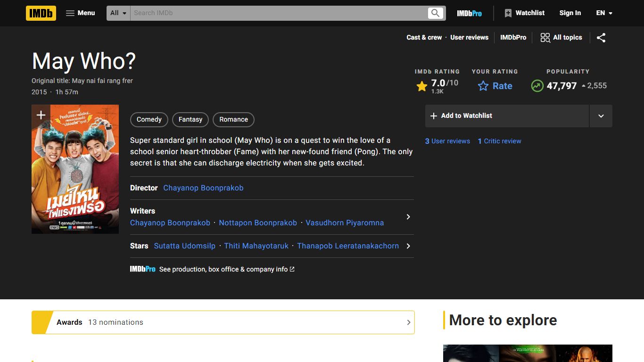
Task: Open the Watchlist in the header
Action: (524, 13)
